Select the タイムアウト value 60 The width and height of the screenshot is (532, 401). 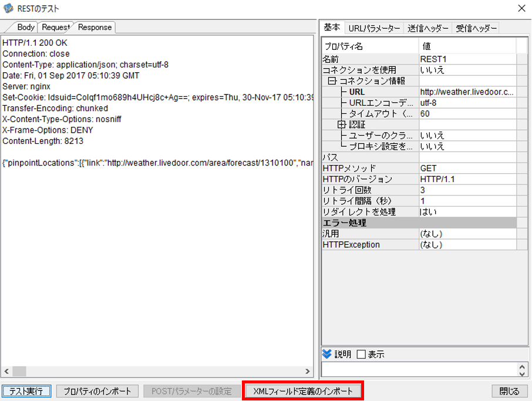467,114
